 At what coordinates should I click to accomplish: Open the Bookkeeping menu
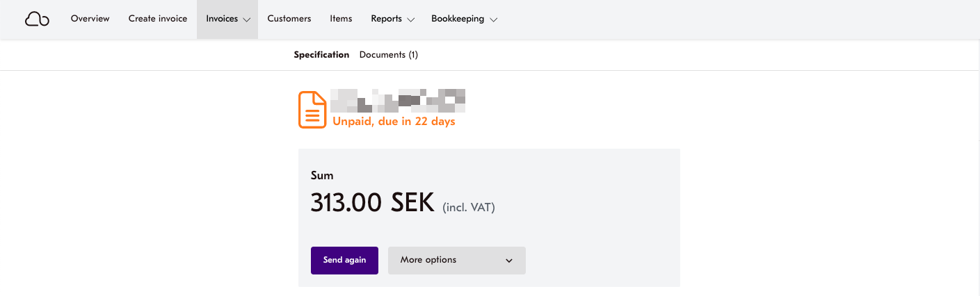pyautogui.click(x=464, y=19)
